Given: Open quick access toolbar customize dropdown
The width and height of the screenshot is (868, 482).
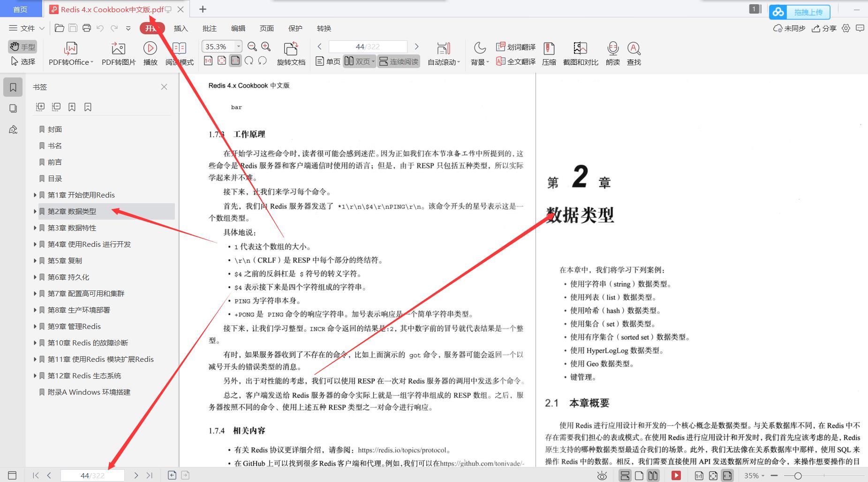Looking at the screenshot, I should [x=128, y=28].
